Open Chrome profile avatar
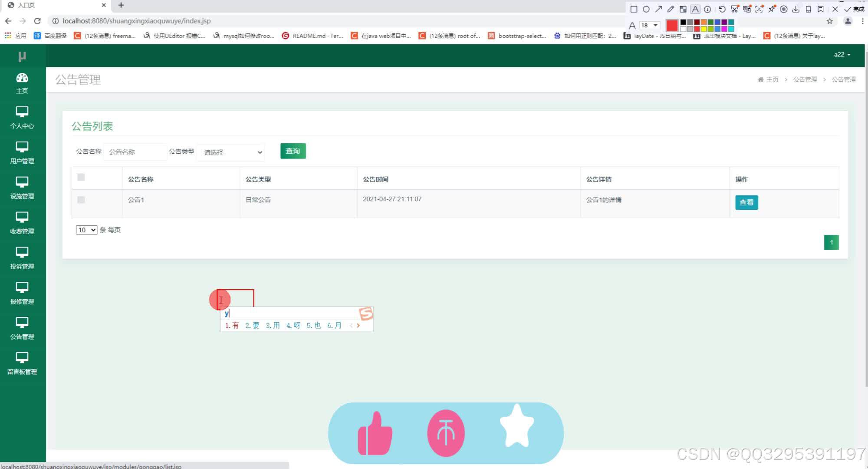 click(847, 21)
